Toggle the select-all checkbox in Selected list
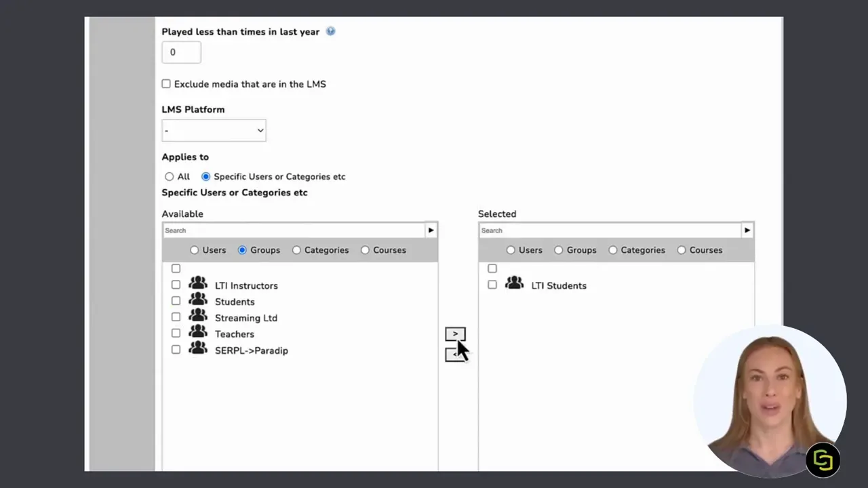868x488 pixels. click(x=492, y=268)
